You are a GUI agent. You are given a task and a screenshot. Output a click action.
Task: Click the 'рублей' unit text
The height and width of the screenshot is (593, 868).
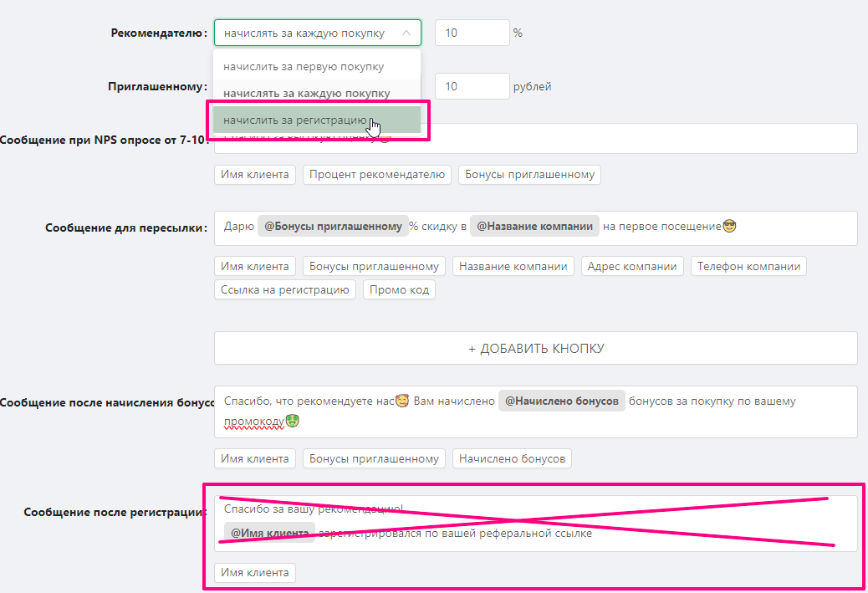click(532, 87)
